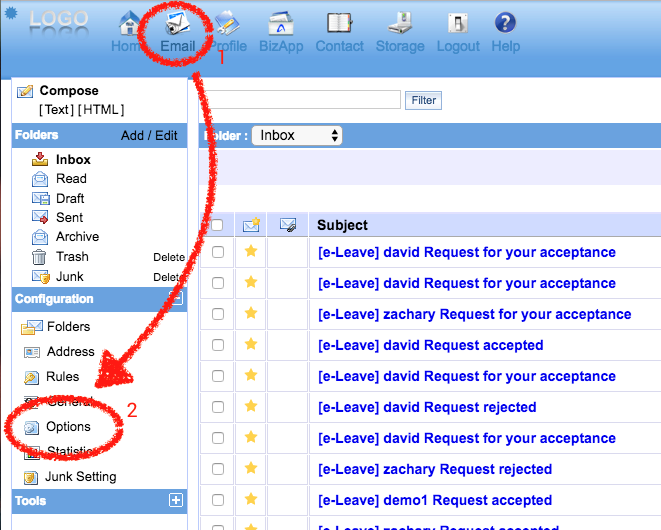661x530 pixels.
Task: Open the Email tab in toolbar
Action: click(177, 28)
